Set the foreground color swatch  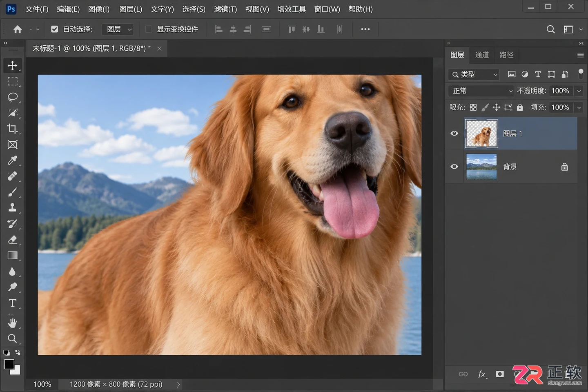tap(9, 364)
